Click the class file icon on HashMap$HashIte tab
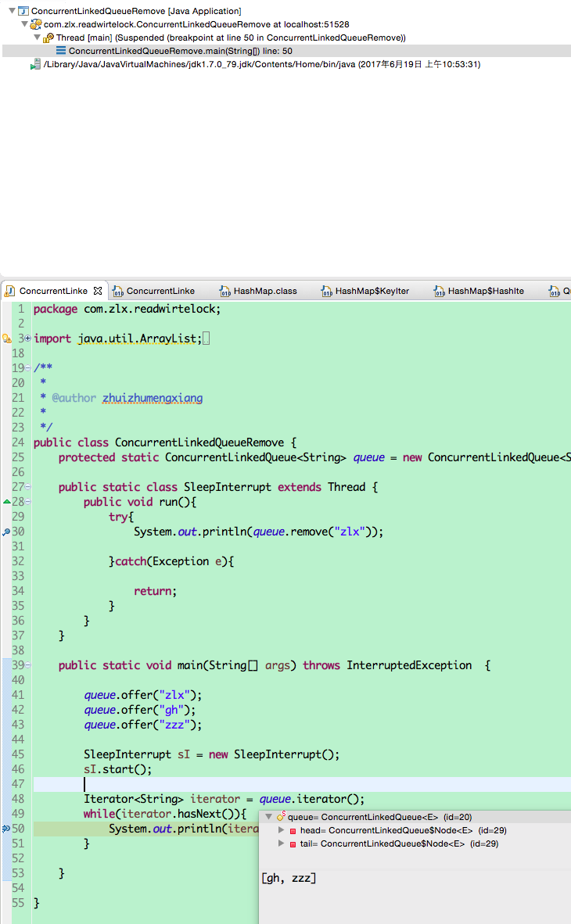Screen dimensions: 571x924 tap(440, 291)
